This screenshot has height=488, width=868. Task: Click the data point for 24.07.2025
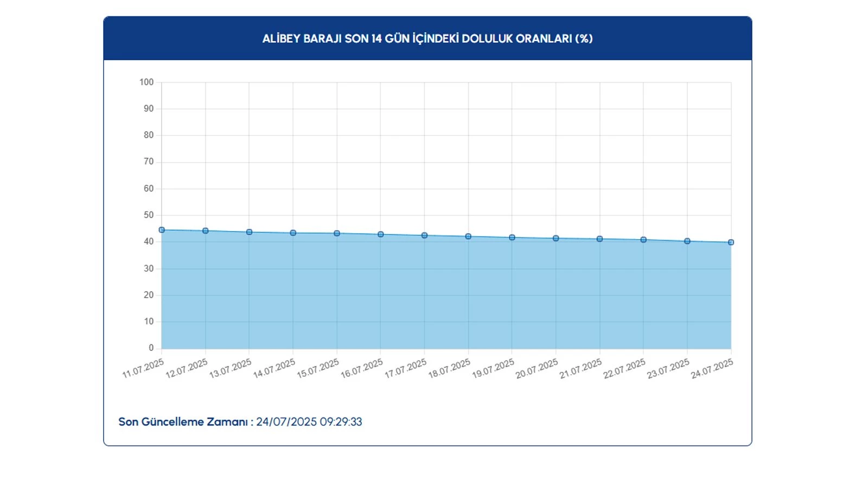coord(731,242)
